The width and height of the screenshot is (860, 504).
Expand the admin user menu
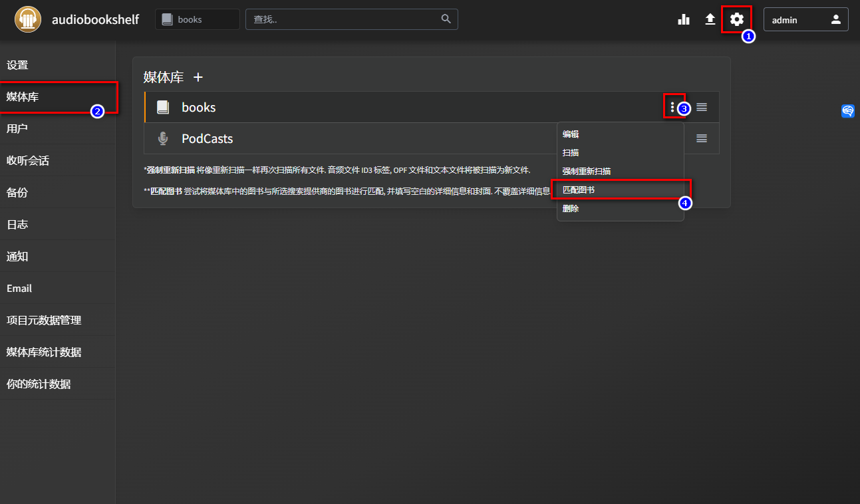click(x=805, y=19)
